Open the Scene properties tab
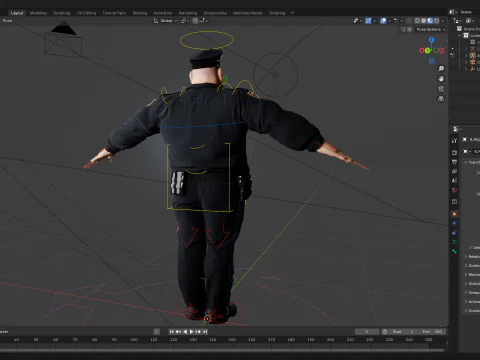 [x=454, y=181]
